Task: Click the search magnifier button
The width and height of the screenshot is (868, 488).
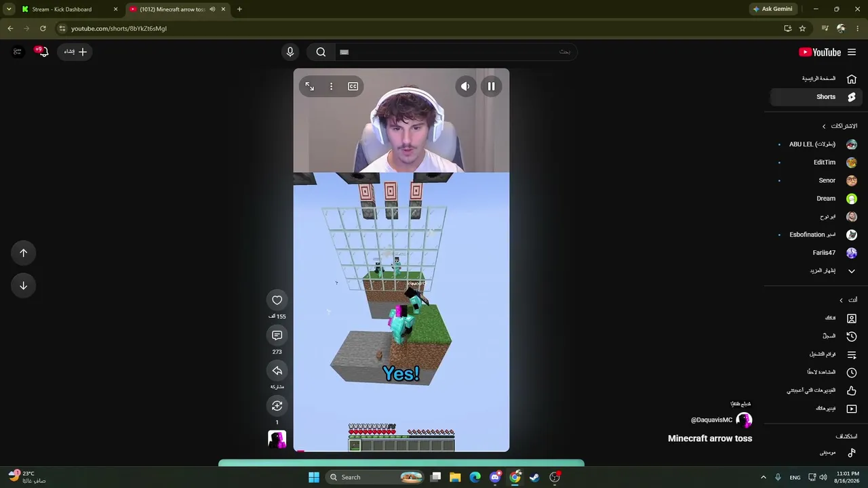Action: pyautogui.click(x=321, y=52)
